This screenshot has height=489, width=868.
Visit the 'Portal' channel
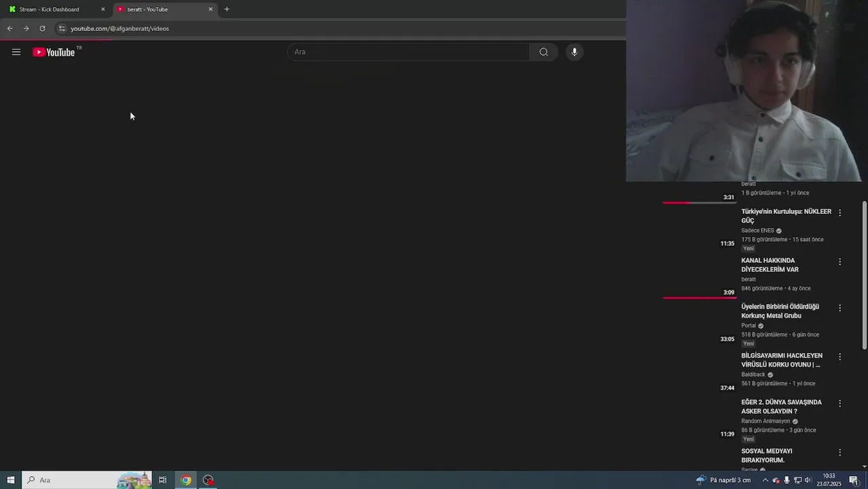749,325
